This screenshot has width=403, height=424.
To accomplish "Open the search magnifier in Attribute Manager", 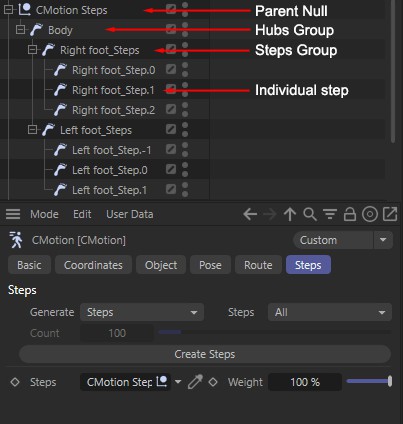I will 310,214.
